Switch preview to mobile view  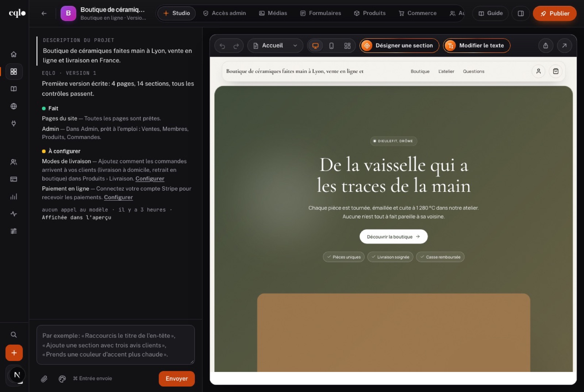coord(331,46)
